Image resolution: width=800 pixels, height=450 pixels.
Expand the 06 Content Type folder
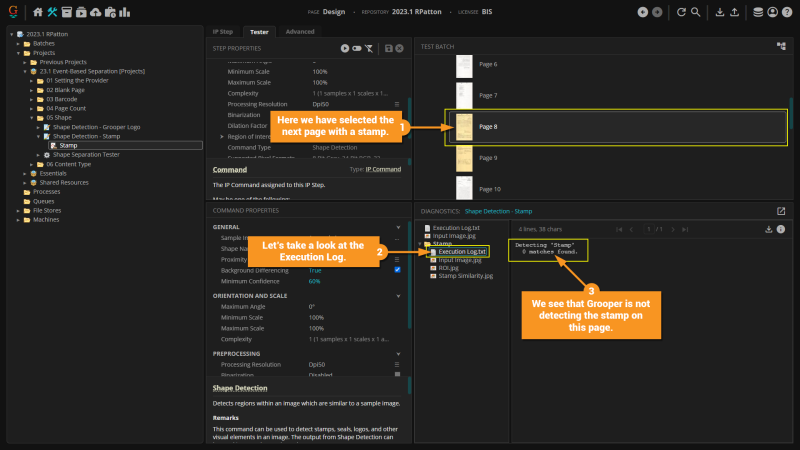tap(31, 164)
